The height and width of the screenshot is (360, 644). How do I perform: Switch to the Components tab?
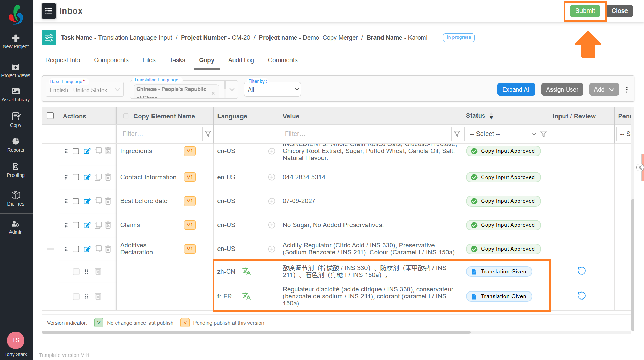point(111,60)
